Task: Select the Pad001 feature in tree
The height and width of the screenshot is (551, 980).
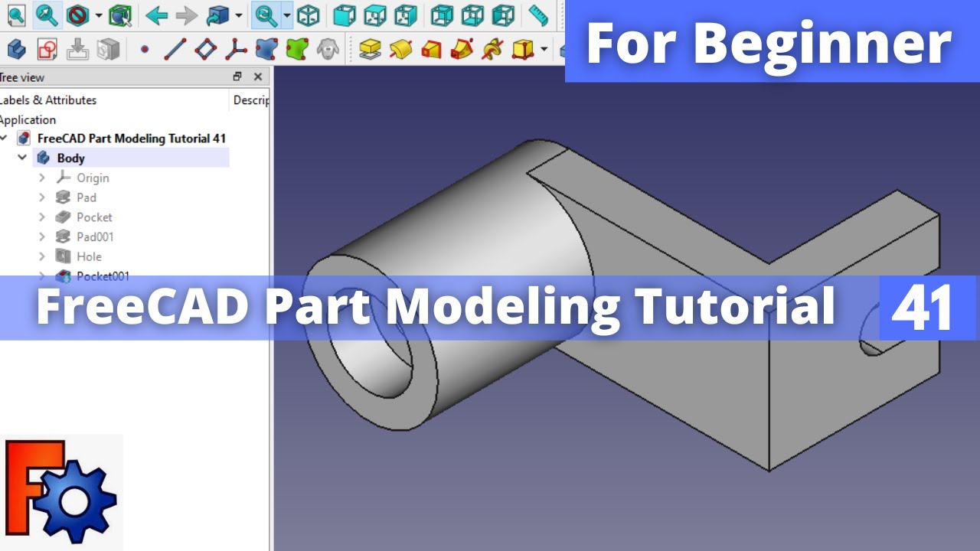Action: coord(95,237)
